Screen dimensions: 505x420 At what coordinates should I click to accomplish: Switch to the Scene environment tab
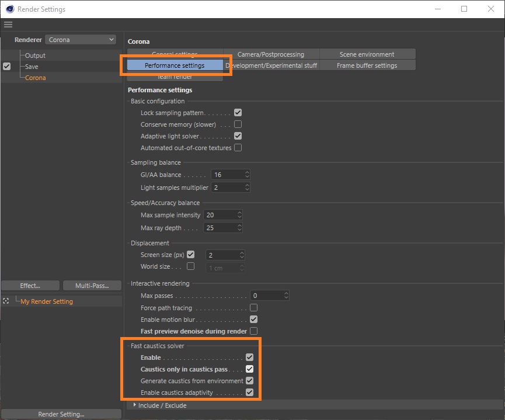pos(367,54)
